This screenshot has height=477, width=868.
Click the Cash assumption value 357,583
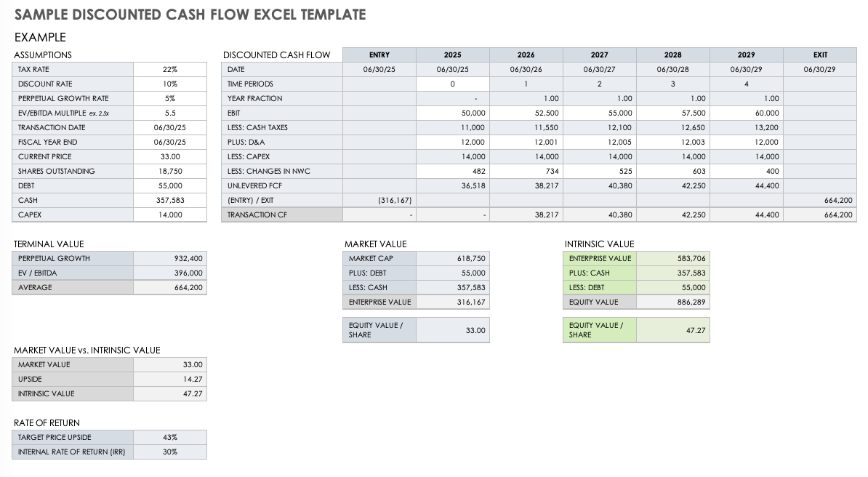click(170, 200)
